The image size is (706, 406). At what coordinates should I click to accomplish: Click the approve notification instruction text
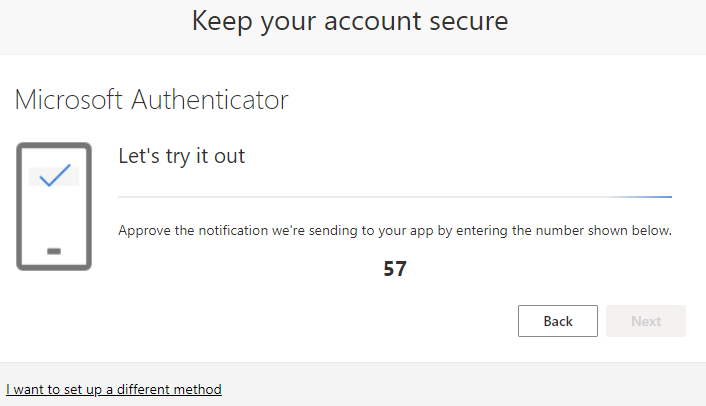[x=394, y=231]
